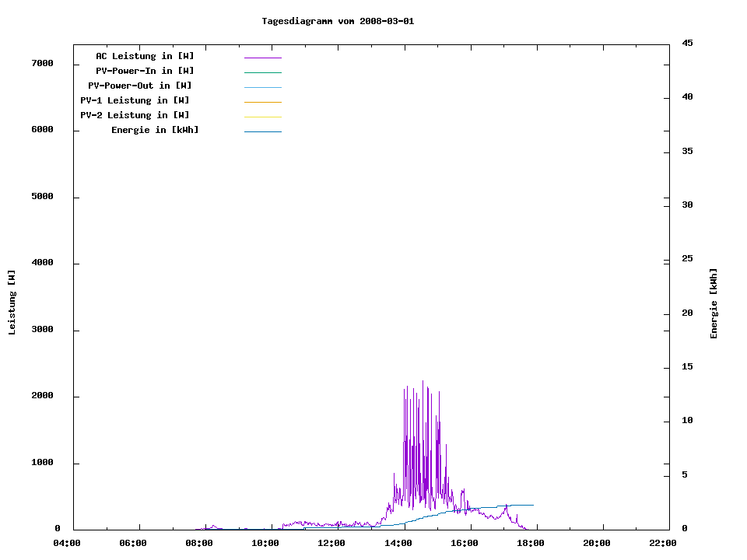
Task: Click the PV-Power-In in [W] legend label
Action: [x=145, y=71]
